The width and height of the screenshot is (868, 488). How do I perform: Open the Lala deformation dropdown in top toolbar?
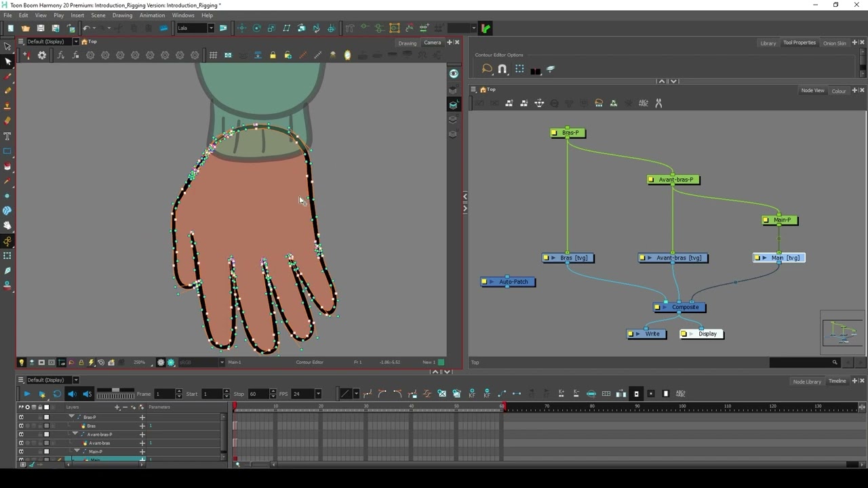(210, 28)
